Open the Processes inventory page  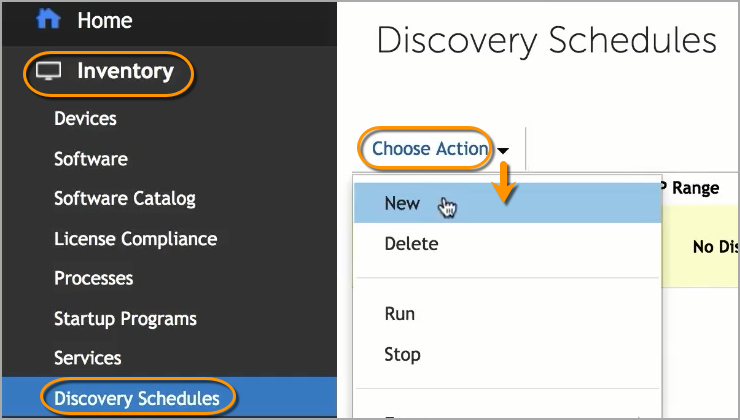pyautogui.click(x=93, y=278)
